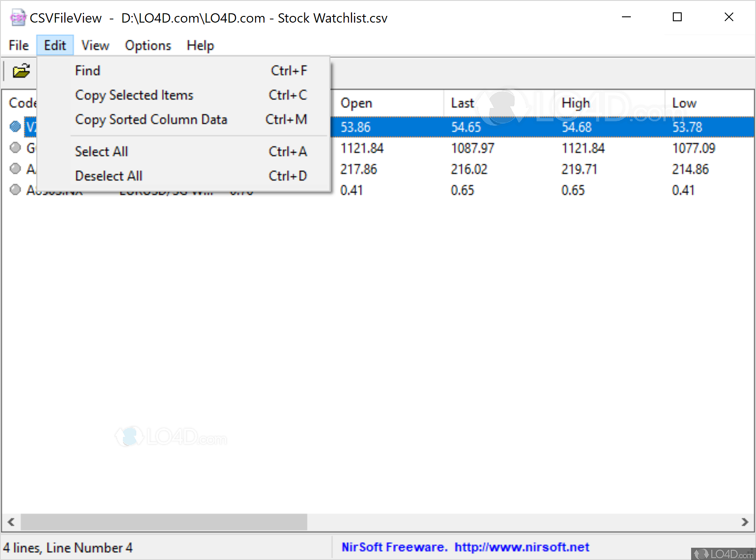Select the gray bullet next to the G row

coord(15,147)
